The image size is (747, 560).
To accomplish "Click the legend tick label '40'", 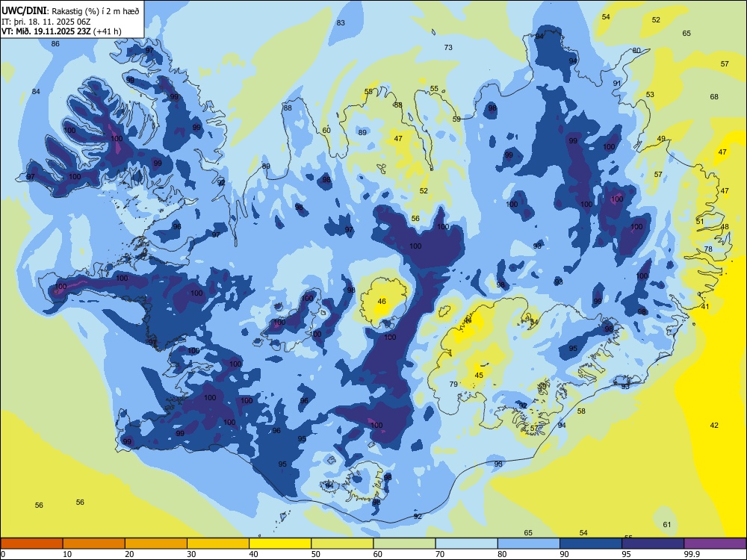I will [x=253, y=554].
